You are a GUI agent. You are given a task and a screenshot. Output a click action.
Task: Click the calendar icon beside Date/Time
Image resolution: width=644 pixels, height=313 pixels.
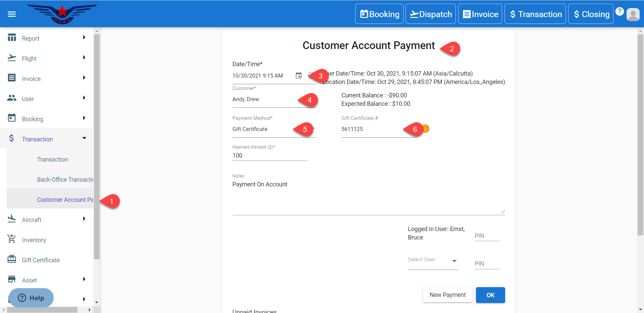click(299, 76)
